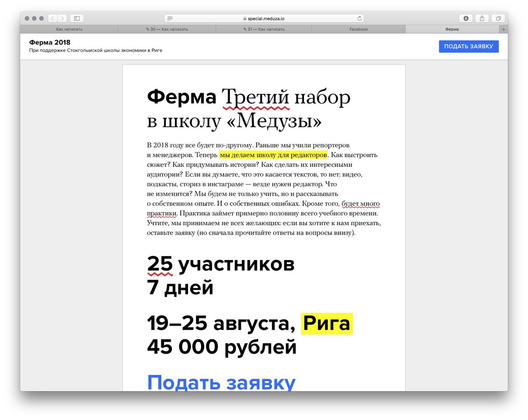The width and height of the screenshot is (528, 420).
Task: Click the address bar showing special.meduza.io
Action: pyautogui.click(x=264, y=18)
